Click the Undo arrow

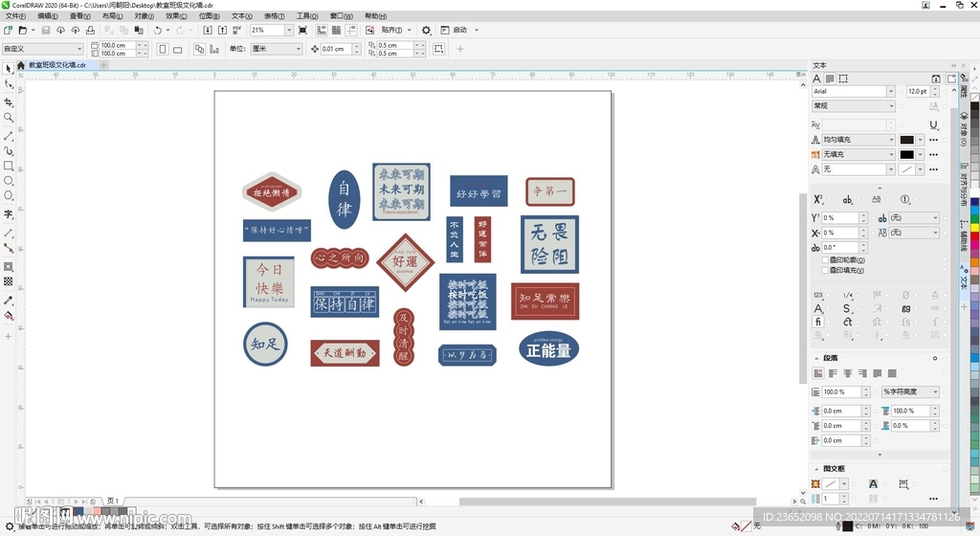tap(158, 30)
